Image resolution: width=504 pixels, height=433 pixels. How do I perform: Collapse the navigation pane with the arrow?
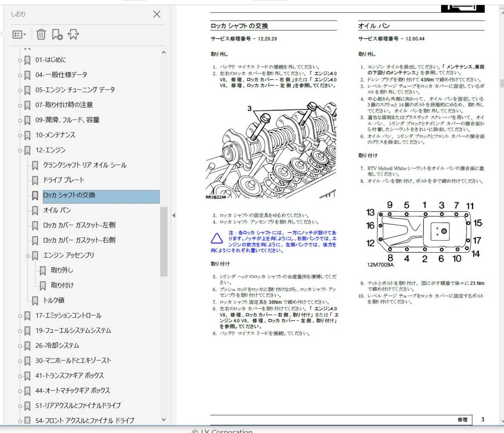pyautogui.click(x=173, y=216)
